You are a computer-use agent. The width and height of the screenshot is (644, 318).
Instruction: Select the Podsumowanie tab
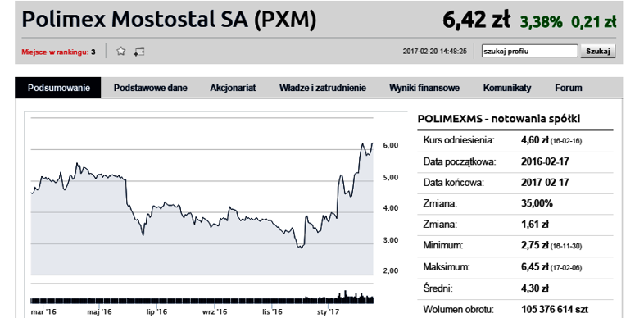[x=58, y=88]
